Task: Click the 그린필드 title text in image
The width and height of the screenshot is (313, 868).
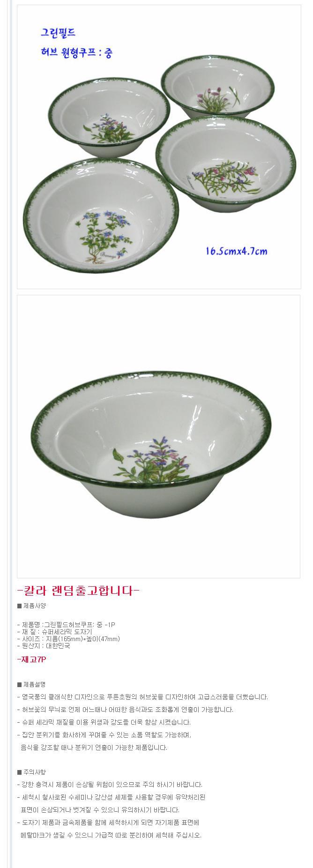Action: [58, 33]
